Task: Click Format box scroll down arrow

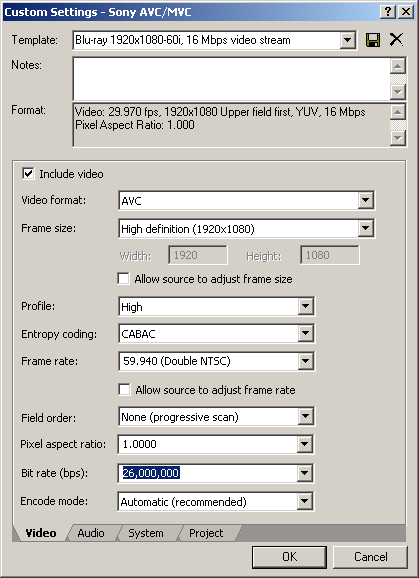Action: coord(398,138)
